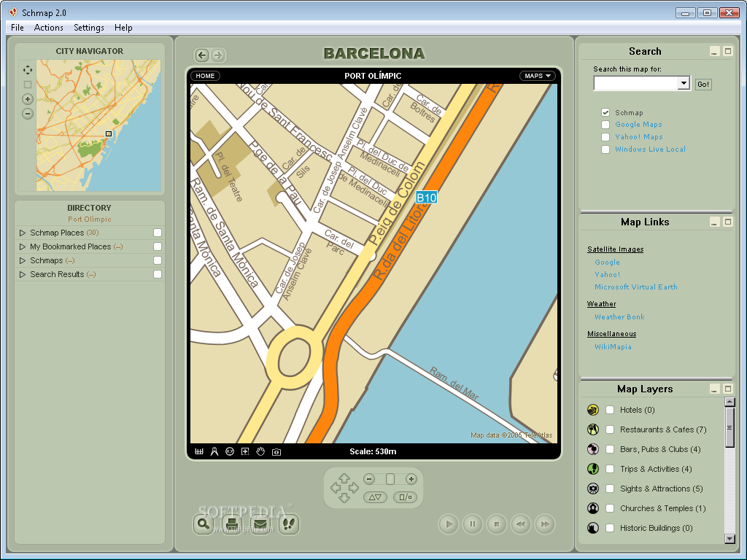
Task: Pan the map right with the right arrow
Action: [x=354, y=488]
